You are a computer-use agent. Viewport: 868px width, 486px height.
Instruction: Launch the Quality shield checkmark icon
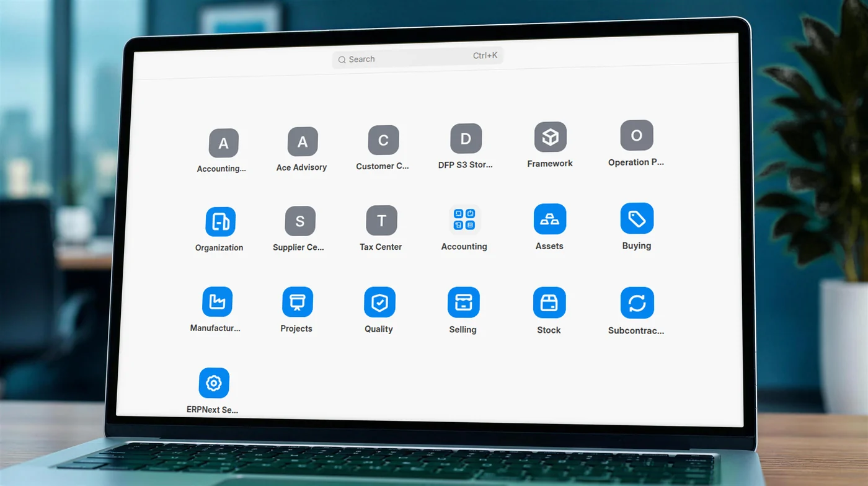tap(379, 303)
